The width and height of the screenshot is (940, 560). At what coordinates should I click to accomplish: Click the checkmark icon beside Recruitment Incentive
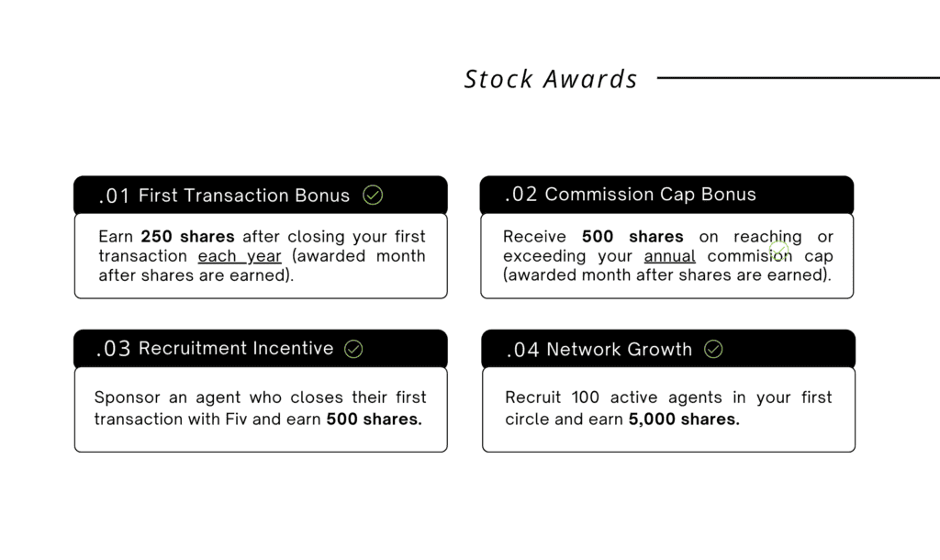coord(353,349)
